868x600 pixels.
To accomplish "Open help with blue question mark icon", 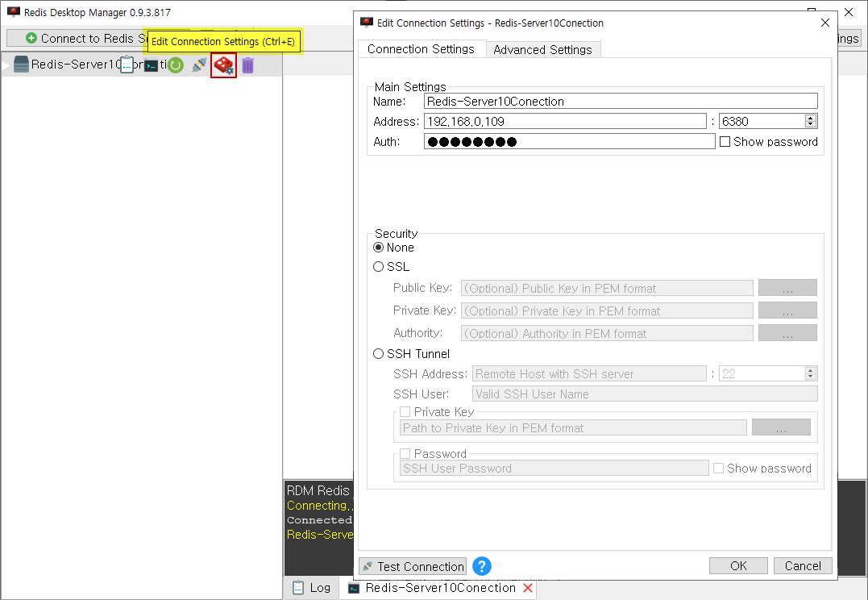I will coord(482,566).
